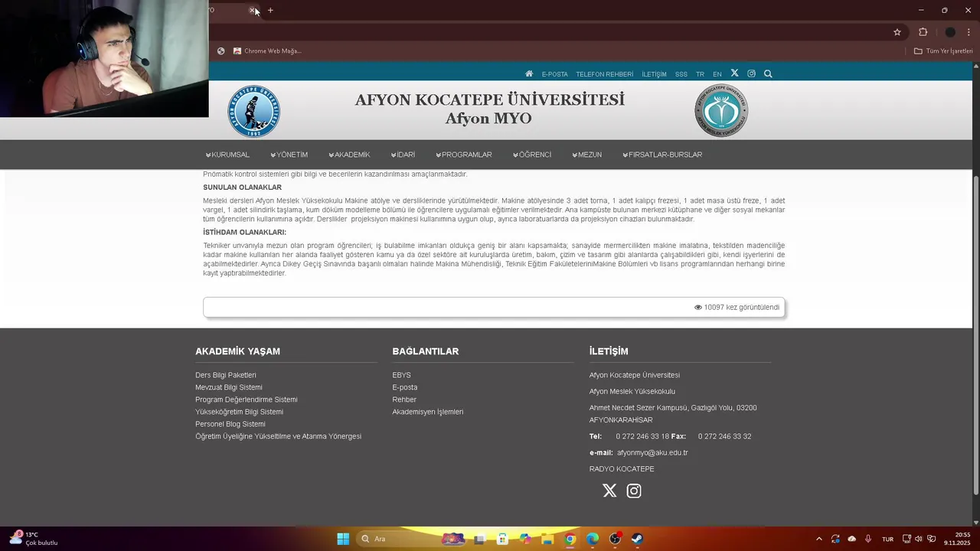Expand the YÖNETİM menu

tap(289, 155)
